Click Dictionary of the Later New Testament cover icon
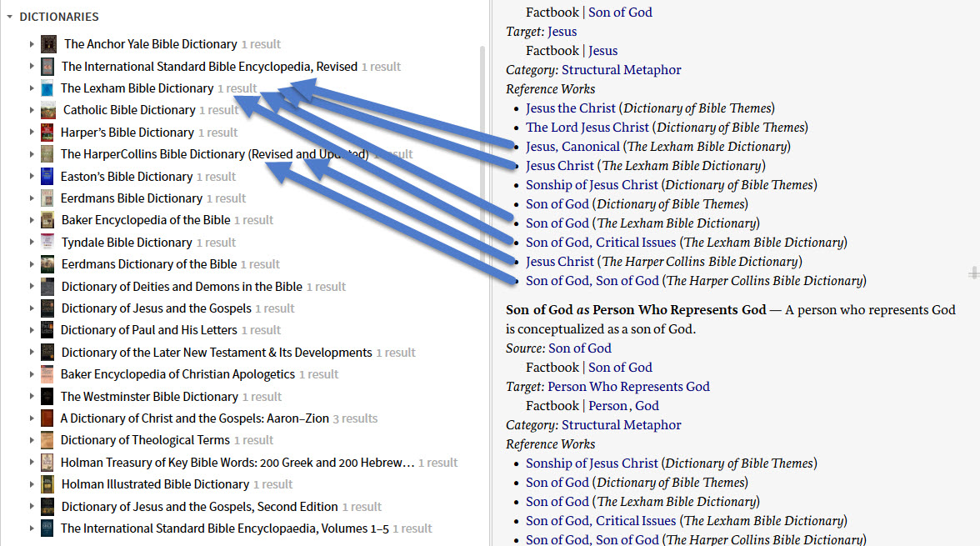980x546 pixels. [47, 352]
